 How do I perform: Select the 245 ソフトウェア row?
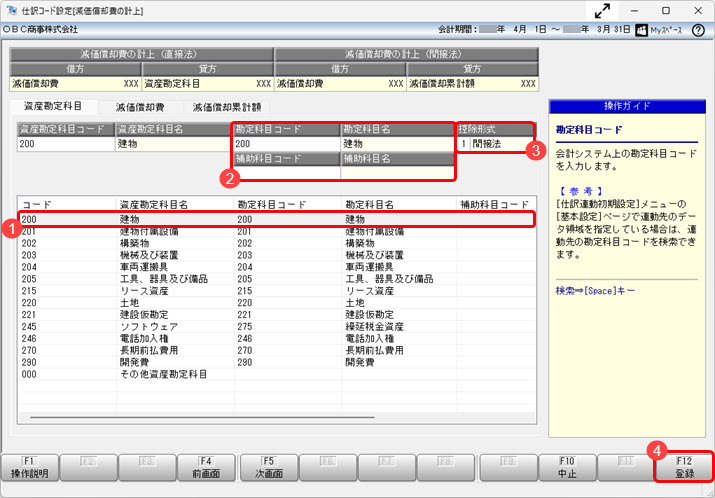[x=270, y=327]
